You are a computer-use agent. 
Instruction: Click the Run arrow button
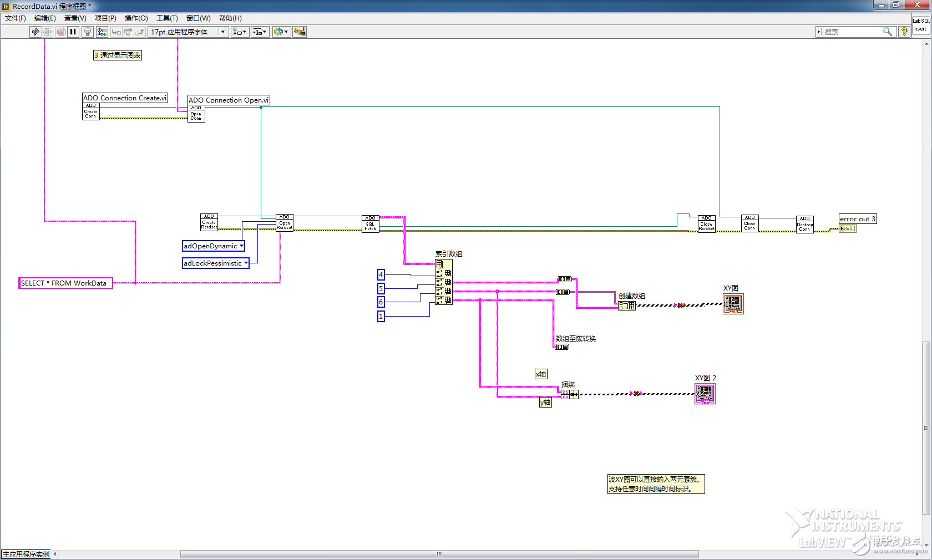click(x=36, y=32)
